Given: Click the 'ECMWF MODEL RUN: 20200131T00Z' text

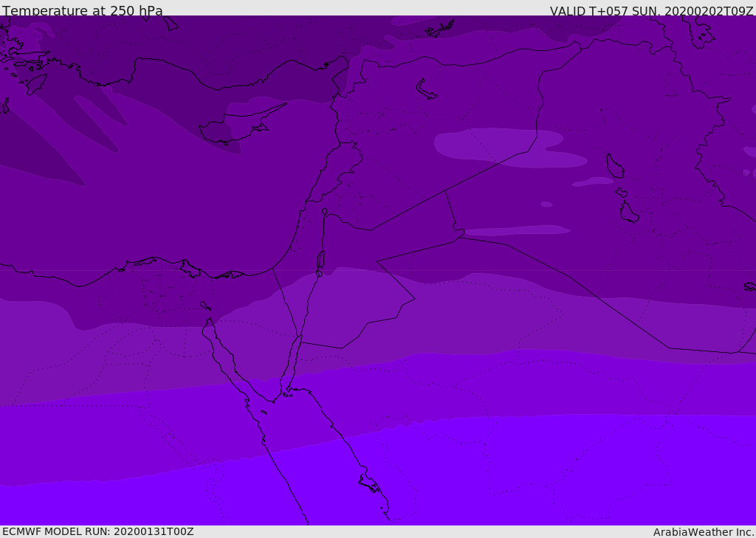Looking at the screenshot, I should point(98,531).
